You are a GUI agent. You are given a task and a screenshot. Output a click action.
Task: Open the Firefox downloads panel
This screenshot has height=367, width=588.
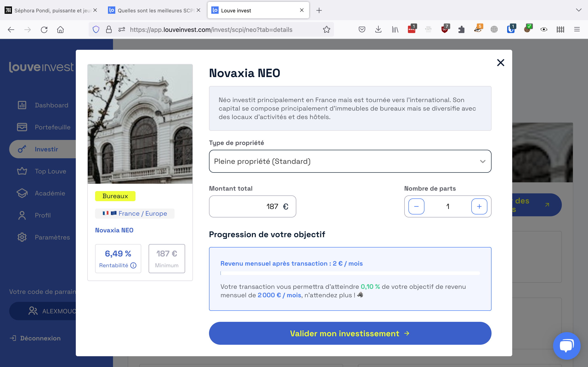pos(378,30)
